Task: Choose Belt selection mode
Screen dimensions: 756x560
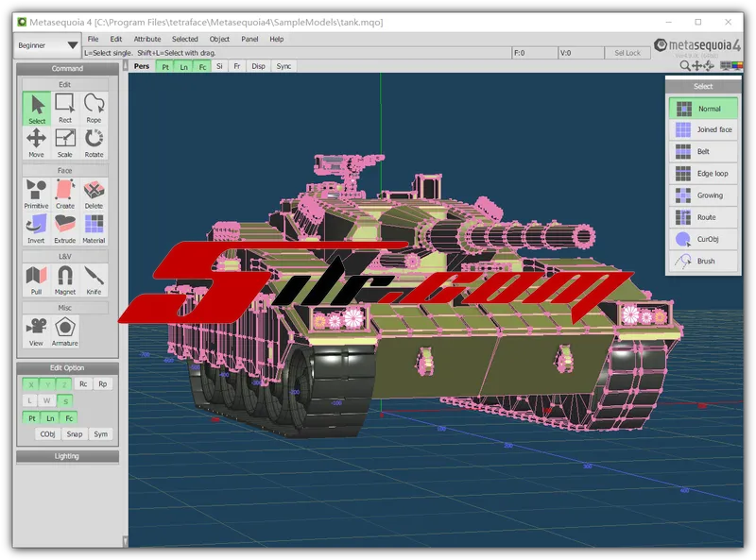Action: 703,151
